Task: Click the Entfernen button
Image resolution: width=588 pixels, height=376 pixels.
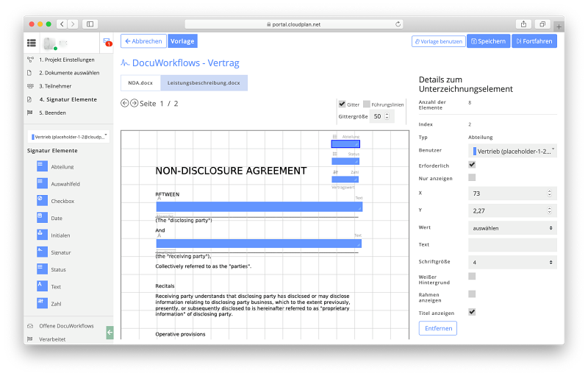Action: pos(438,328)
